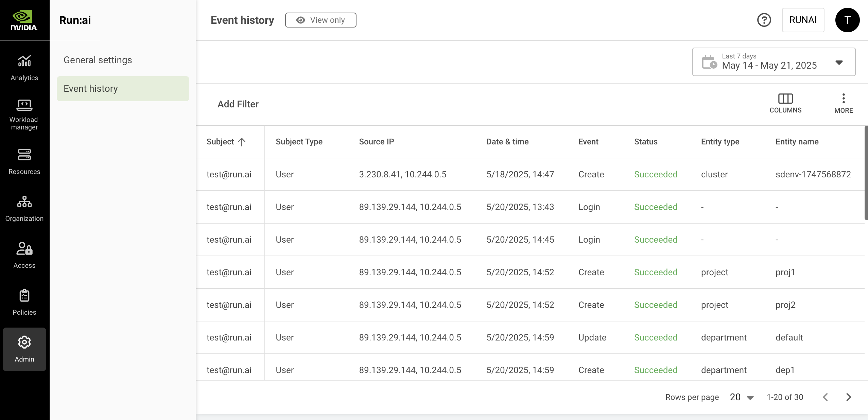Image resolution: width=868 pixels, height=420 pixels.
Task: Select General settings menu item
Action: (98, 60)
